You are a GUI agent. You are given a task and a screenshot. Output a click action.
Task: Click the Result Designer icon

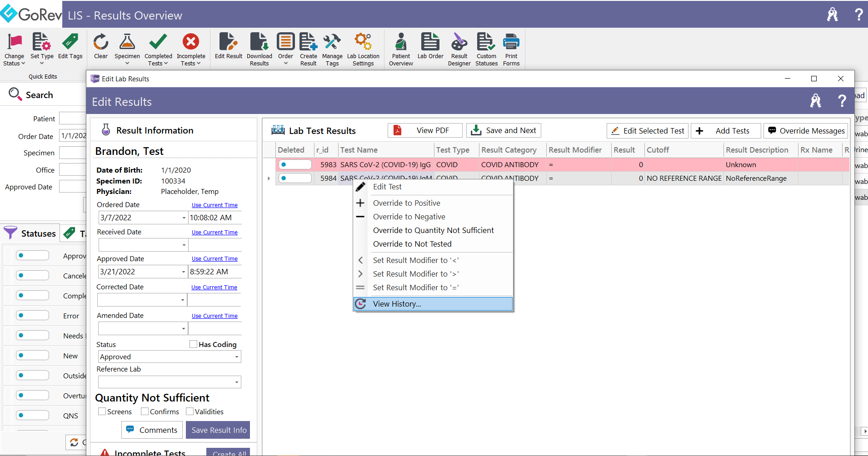click(x=459, y=42)
